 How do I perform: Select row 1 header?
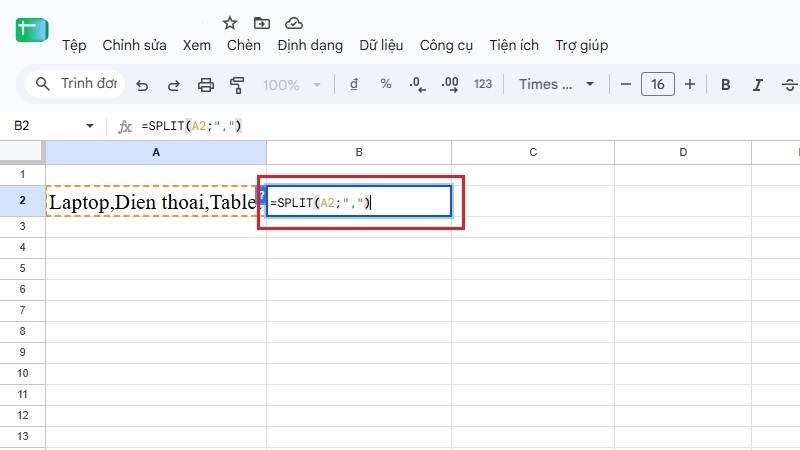click(x=22, y=174)
